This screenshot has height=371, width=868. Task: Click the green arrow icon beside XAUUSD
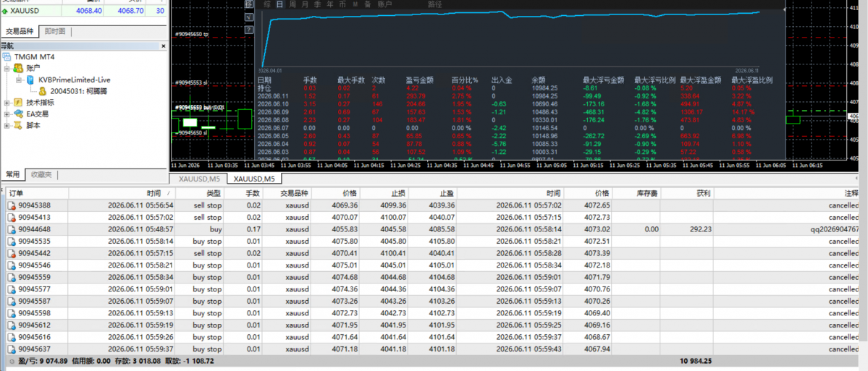[x=5, y=11]
